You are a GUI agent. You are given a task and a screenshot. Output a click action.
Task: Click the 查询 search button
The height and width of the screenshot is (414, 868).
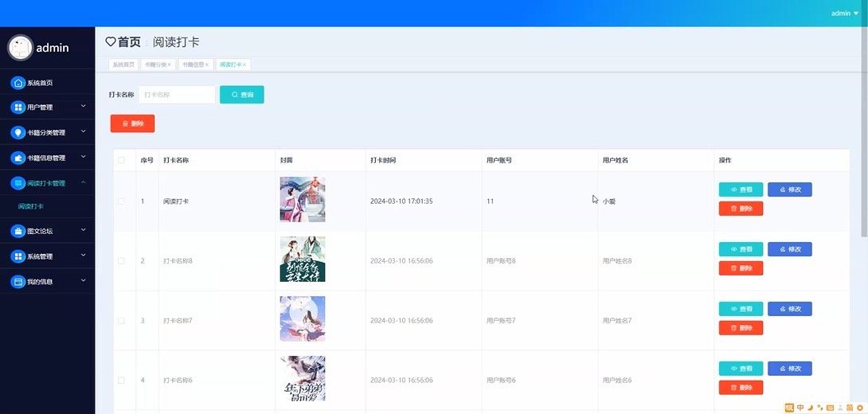[242, 95]
